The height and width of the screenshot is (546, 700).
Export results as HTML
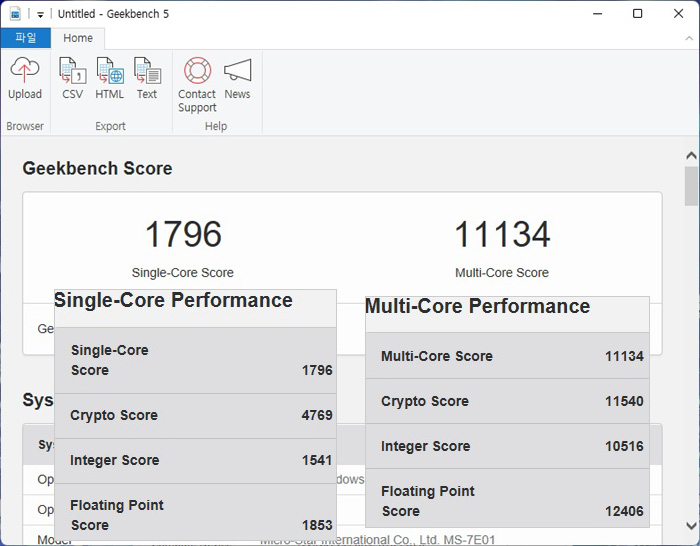[109, 79]
